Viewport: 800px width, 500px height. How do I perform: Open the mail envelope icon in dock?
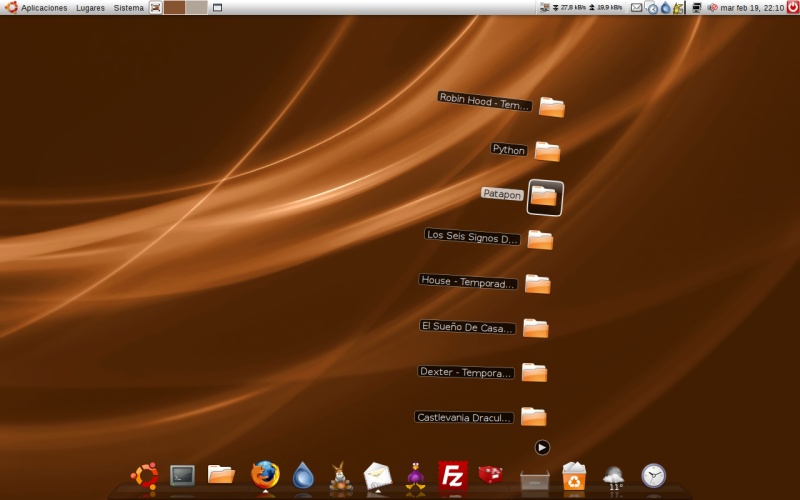tap(377, 475)
